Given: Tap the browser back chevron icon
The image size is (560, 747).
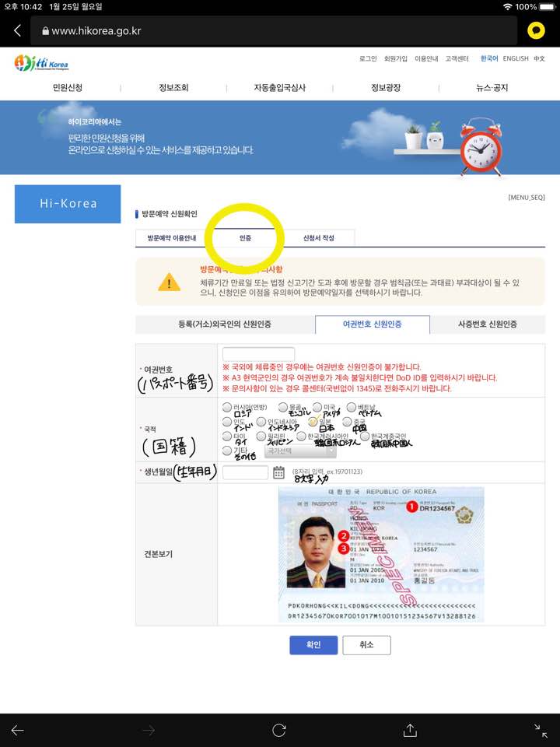Looking at the screenshot, I should point(18,30).
